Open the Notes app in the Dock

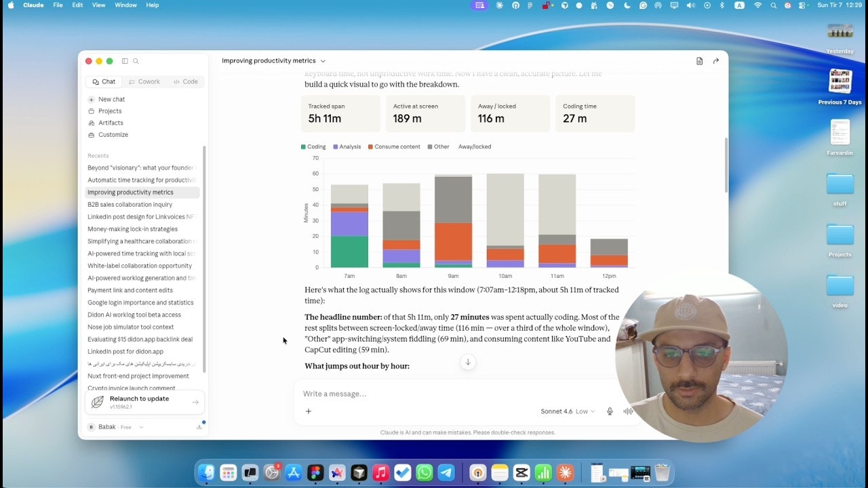pyautogui.click(x=500, y=472)
